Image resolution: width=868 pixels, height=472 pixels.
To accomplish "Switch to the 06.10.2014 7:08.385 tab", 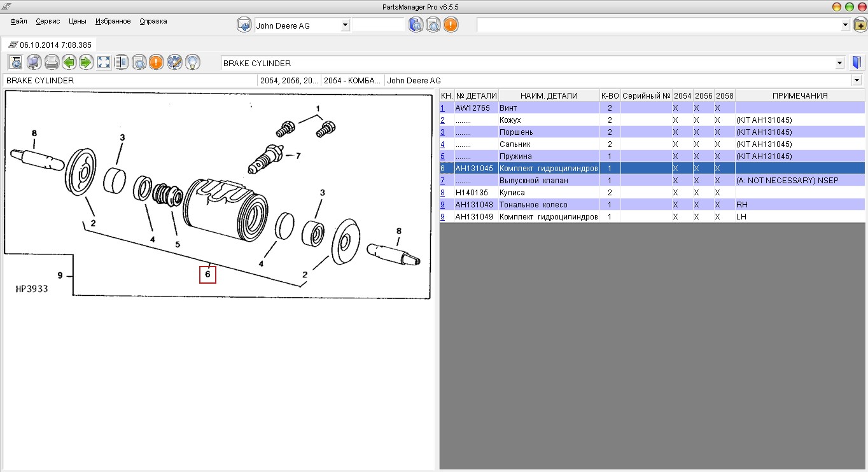I will click(x=50, y=45).
